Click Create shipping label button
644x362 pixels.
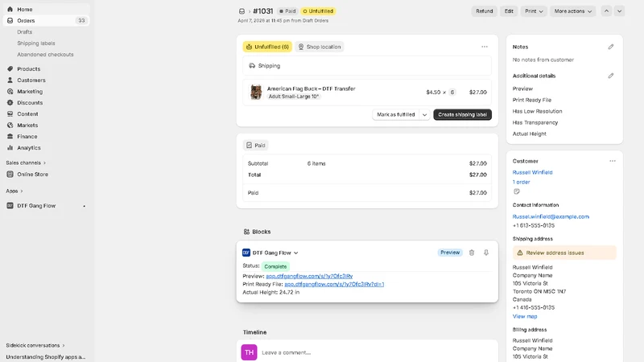click(x=462, y=114)
